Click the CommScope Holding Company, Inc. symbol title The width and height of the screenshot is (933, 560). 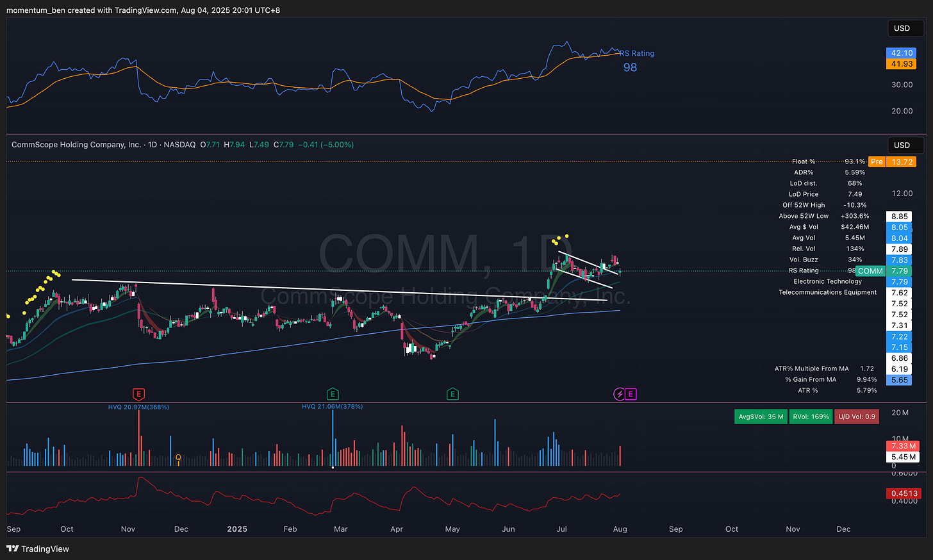click(76, 145)
